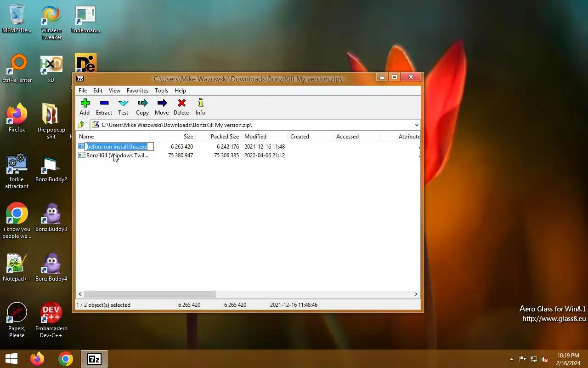Launch BonziBuddy3 desktop shortcut
The image size is (588, 368).
[x=51, y=218]
